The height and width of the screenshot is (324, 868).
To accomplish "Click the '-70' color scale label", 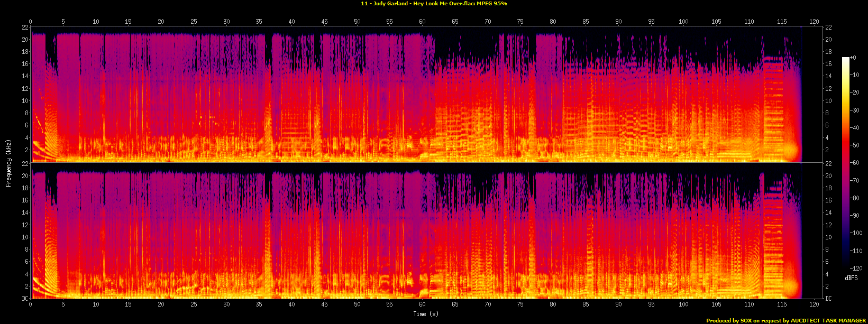I will pyautogui.click(x=854, y=181).
